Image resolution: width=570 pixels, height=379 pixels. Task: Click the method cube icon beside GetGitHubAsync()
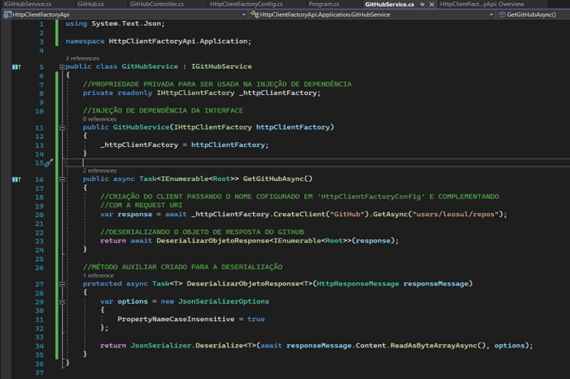click(x=502, y=15)
